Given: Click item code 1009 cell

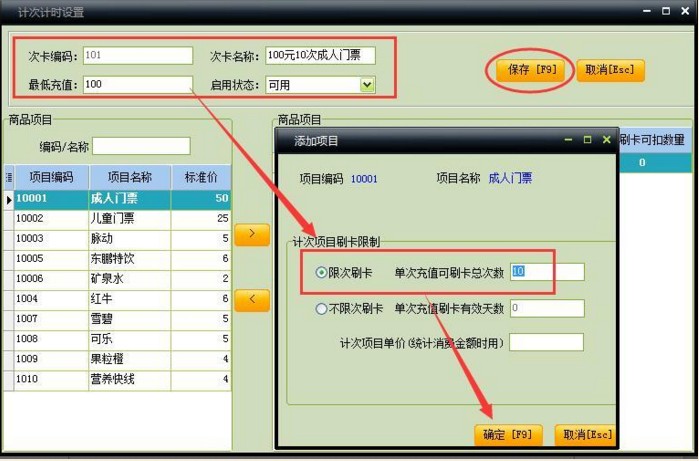Looking at the screenshot, I should 51,359.
